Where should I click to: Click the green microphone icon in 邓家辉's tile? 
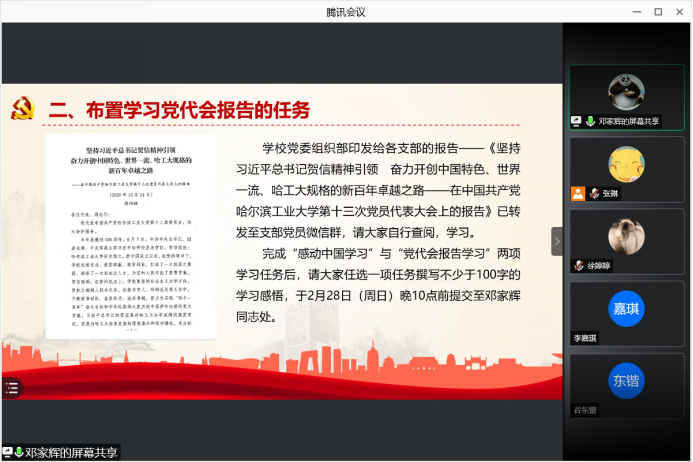(589, 121)
